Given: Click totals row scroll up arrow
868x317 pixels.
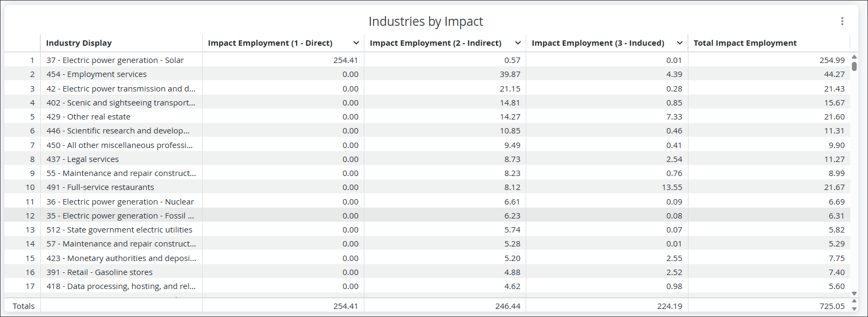Looking at the screenshot, I should (x=854, y=302).
